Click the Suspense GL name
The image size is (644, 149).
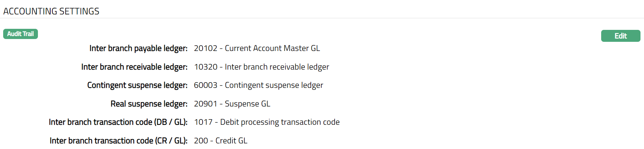(247, 104)
